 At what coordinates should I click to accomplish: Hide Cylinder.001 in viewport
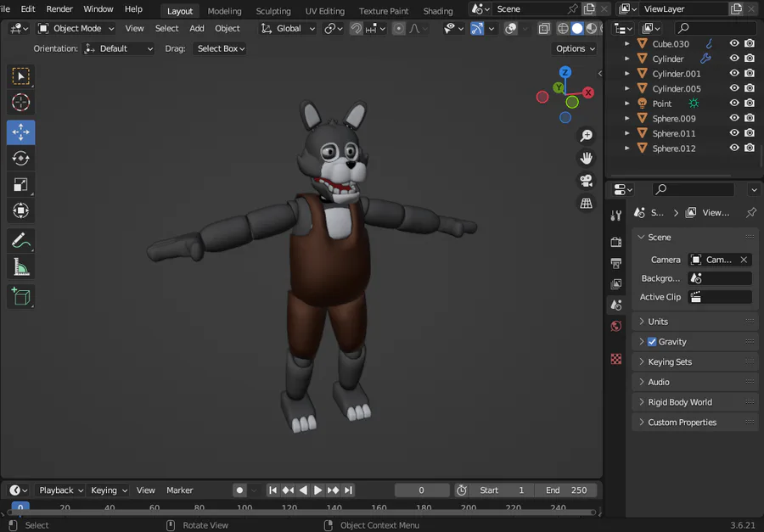click(734, 73)
